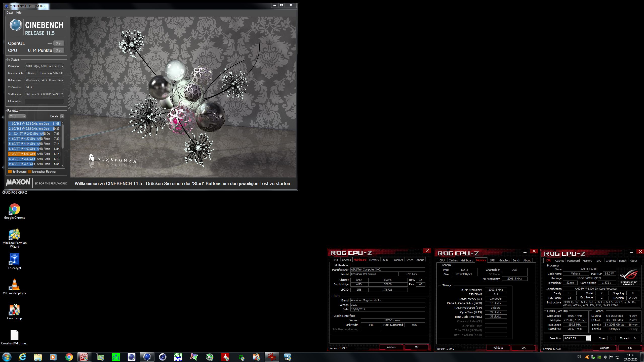Switch to SPD tab in Mainboard CPU-Z window
Viewport: 644px width, 362px height.
[385, 260]
